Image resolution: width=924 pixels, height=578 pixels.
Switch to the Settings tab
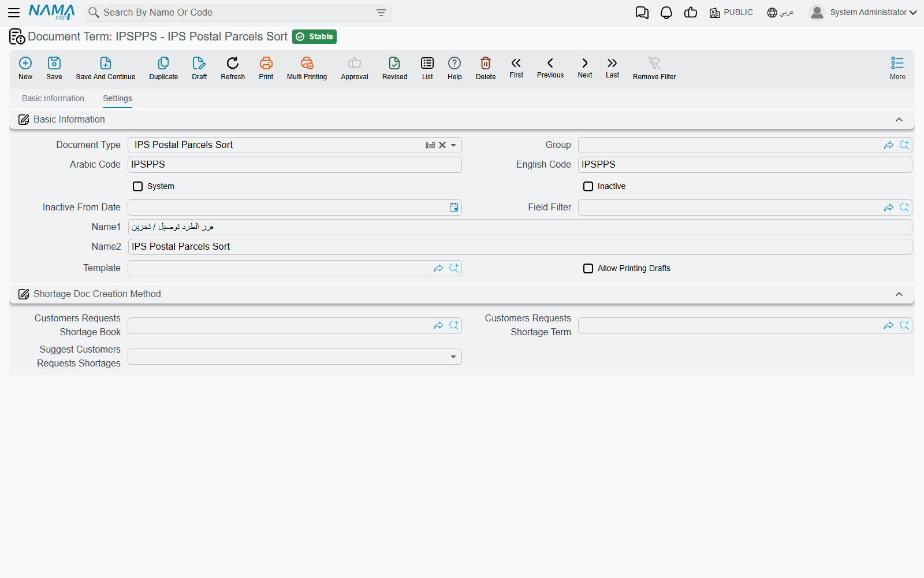tap(117, 98)
